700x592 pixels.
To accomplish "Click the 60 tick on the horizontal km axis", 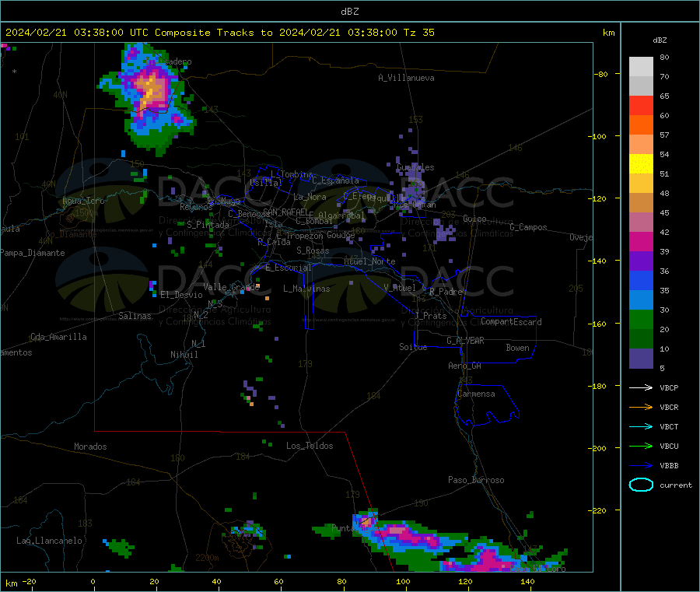I will pos(278,582).
